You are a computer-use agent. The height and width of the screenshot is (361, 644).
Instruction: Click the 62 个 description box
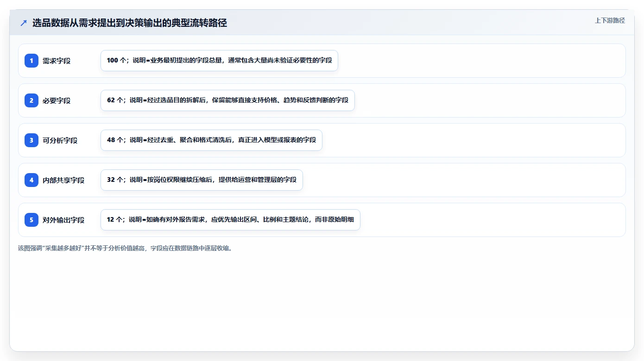coord(227,100)
